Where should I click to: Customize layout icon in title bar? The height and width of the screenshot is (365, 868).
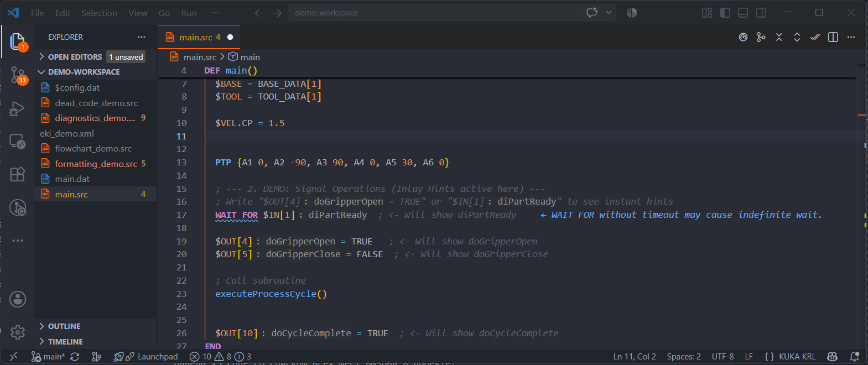(707, 13)
